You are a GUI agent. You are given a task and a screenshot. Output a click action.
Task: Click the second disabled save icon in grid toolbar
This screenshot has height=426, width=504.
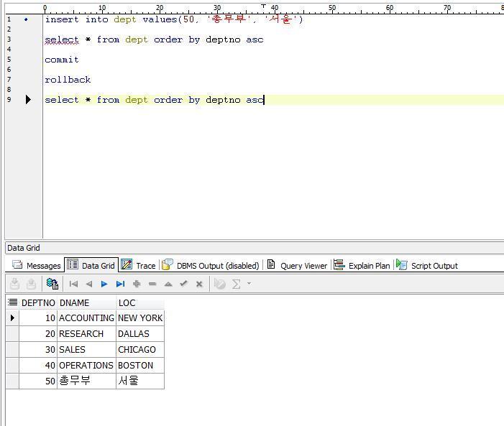click(31, 284)
